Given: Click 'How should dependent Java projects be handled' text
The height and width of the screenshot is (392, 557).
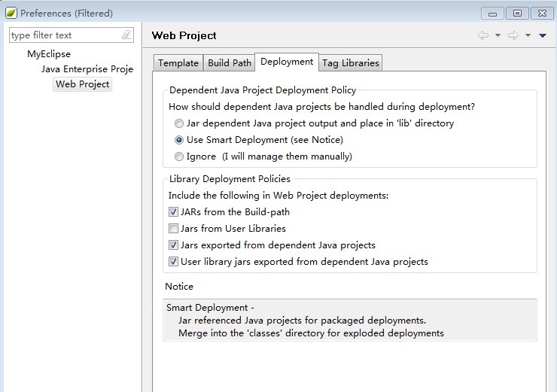Looking at the screenshot, I should (x=321, y=107).
